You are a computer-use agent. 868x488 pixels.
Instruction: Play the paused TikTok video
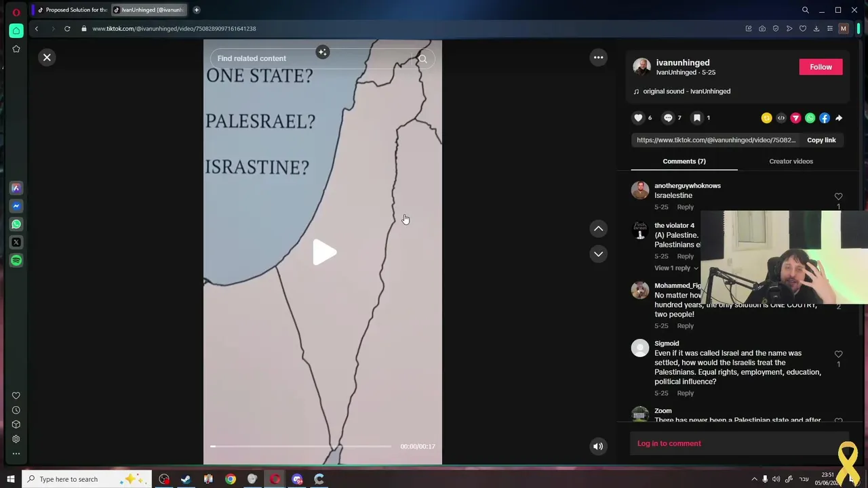click(324, 253)
